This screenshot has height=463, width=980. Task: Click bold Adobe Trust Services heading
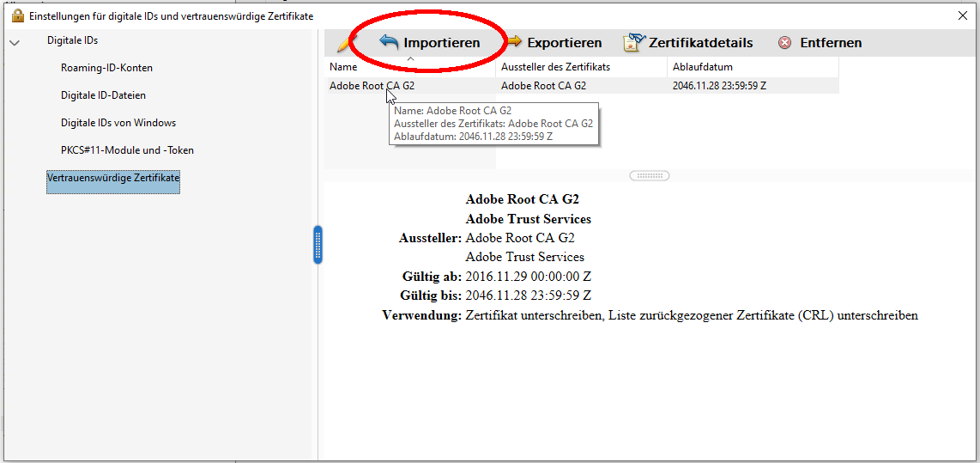pos(529,219)
